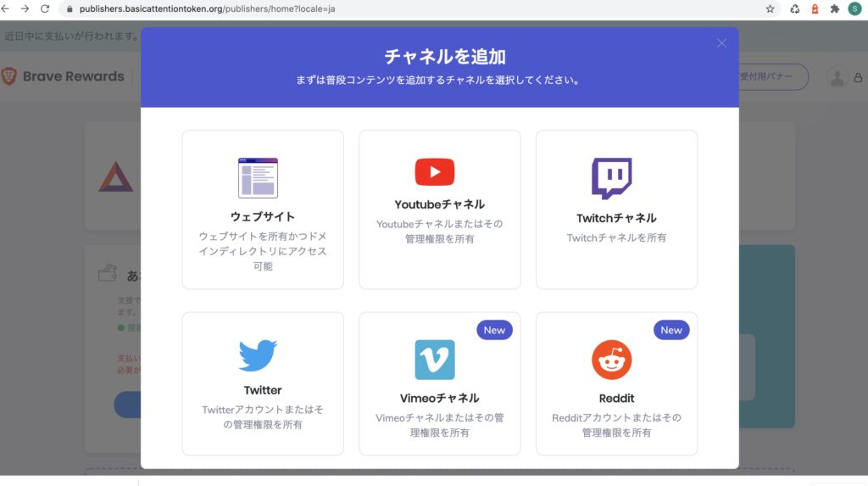Screen dimensions: 868x486
Task: Click the Vimeo logo icon
Action: click(435, 360)
